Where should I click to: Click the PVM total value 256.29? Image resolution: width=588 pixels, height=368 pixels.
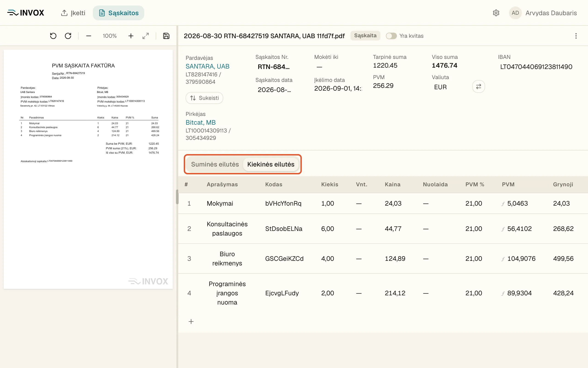(383, 86)
